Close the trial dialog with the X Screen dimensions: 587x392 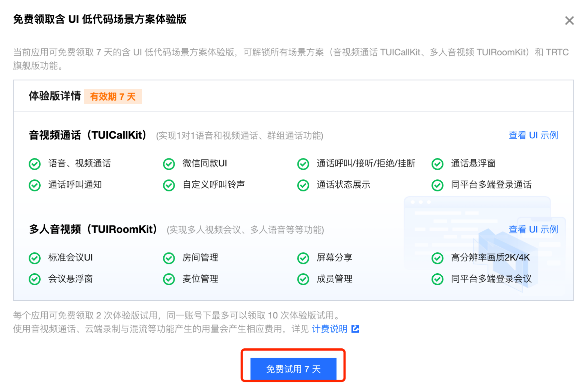tap(569, 20)
